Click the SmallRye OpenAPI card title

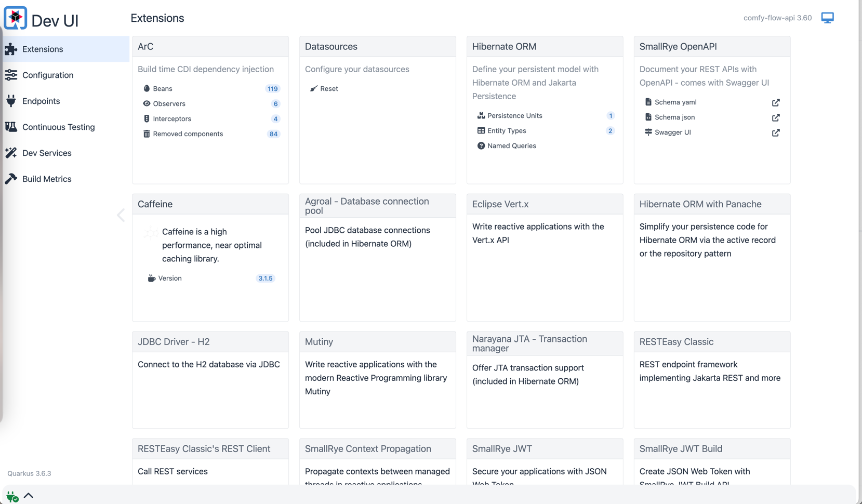click(x=678, y=47)
